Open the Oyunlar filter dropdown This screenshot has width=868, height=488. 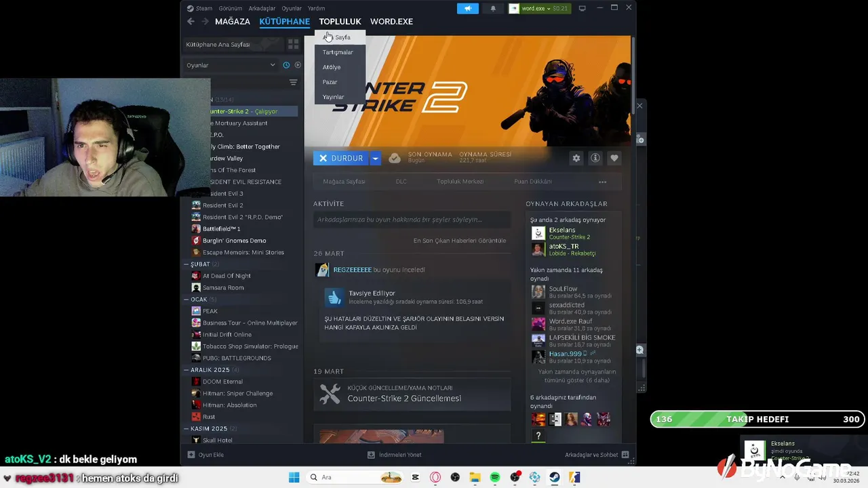pos(231,65)
